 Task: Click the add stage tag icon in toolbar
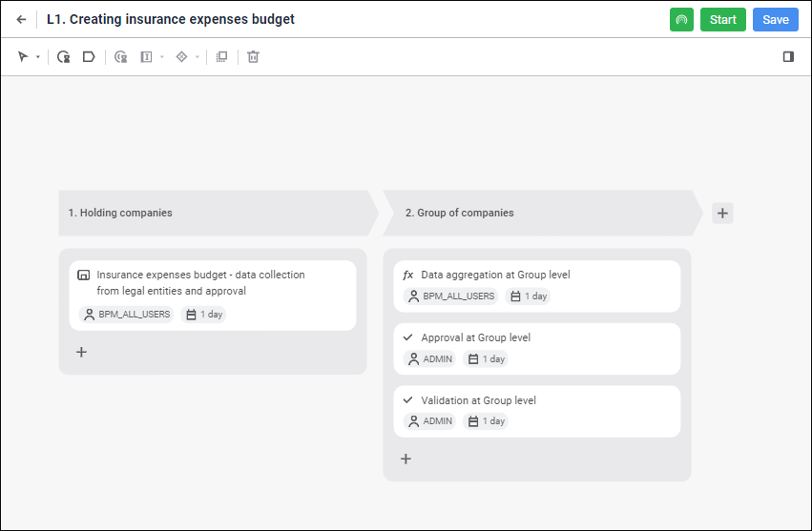pyautogui.click(x=89, y=57)
